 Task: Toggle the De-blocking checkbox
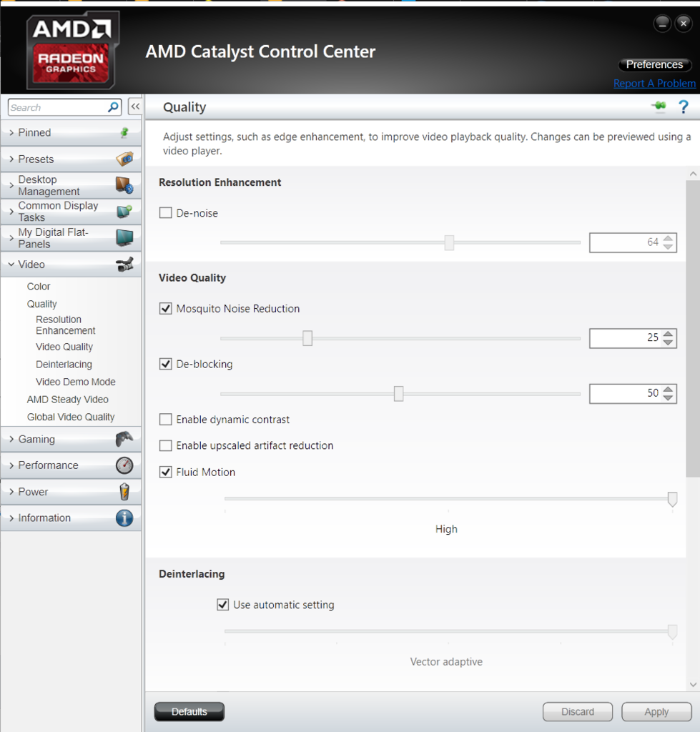point(166,364)
